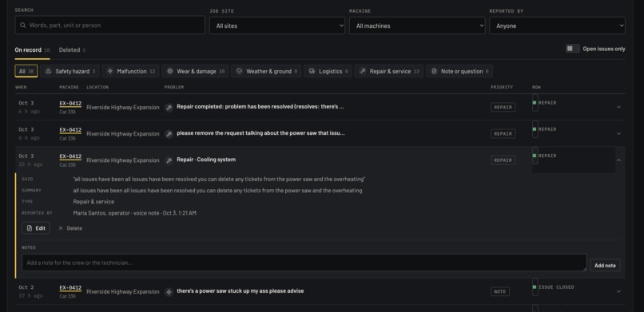
Task: Click the X icon beside Delete
Action: 61,228
